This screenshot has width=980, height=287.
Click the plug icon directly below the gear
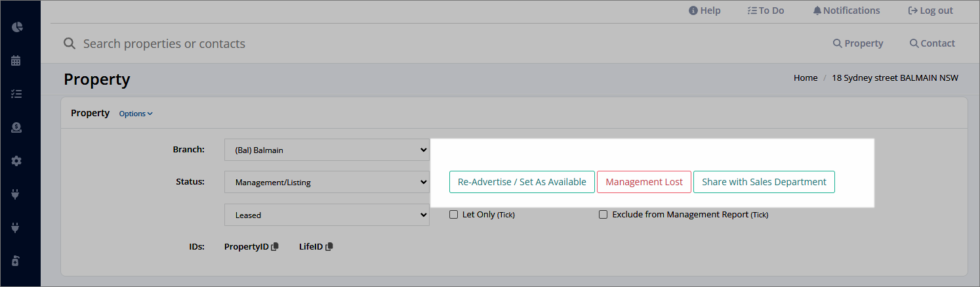(16, 194)
